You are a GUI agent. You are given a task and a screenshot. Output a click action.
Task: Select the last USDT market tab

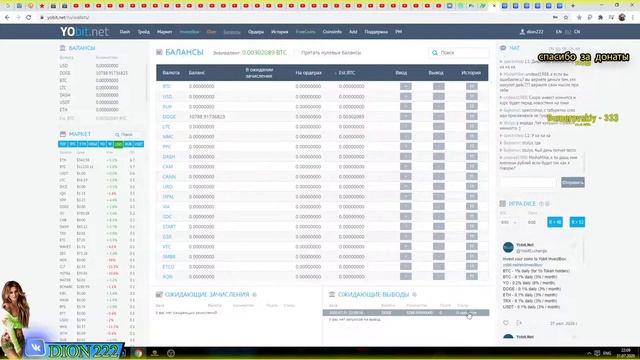pyautogui.click(x=138, y=144)
